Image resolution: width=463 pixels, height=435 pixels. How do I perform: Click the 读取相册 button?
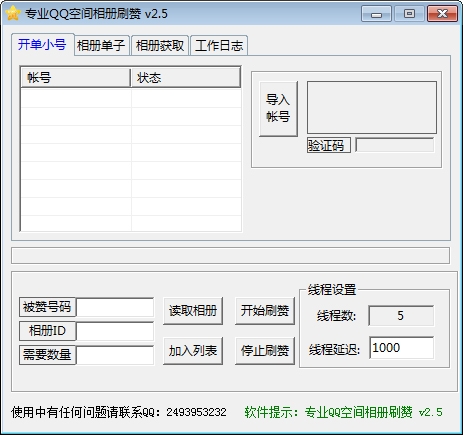point(193,311)
